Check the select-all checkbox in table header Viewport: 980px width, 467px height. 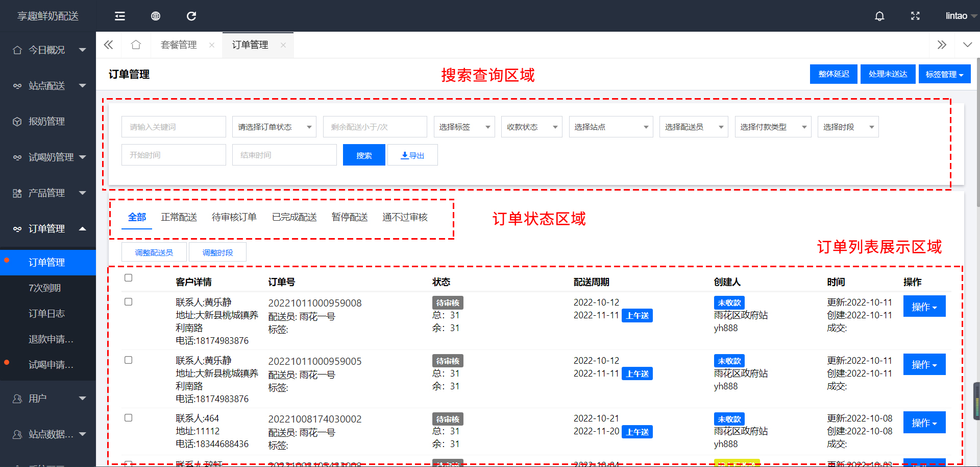[x=129, y=278]
